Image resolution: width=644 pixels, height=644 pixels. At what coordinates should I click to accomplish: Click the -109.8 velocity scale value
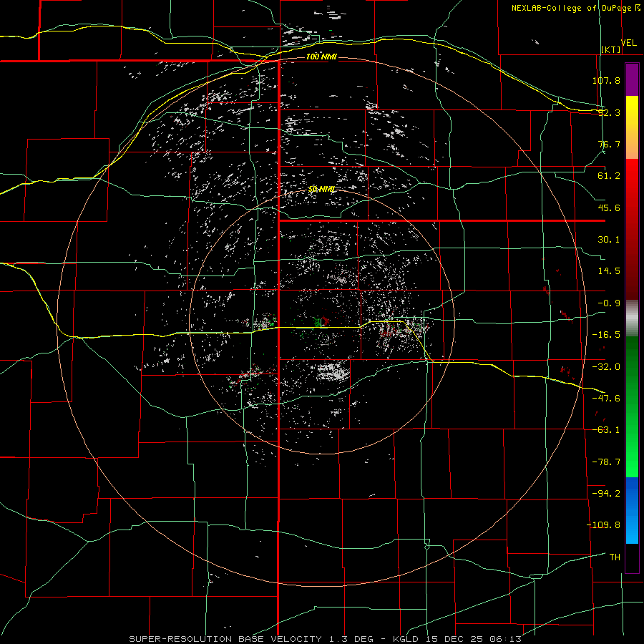(603, 525)
